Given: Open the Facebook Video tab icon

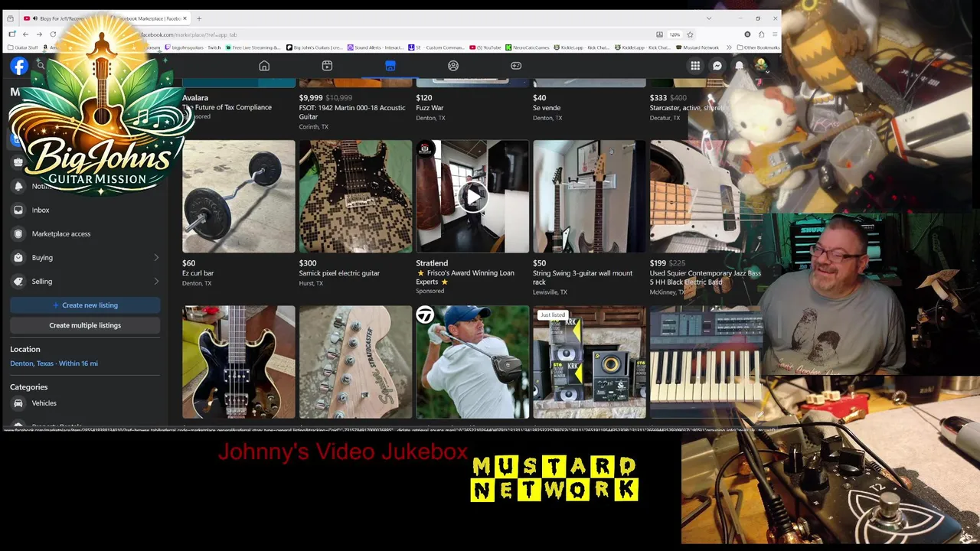Looking at the screenshot, I should coord(327,66).
